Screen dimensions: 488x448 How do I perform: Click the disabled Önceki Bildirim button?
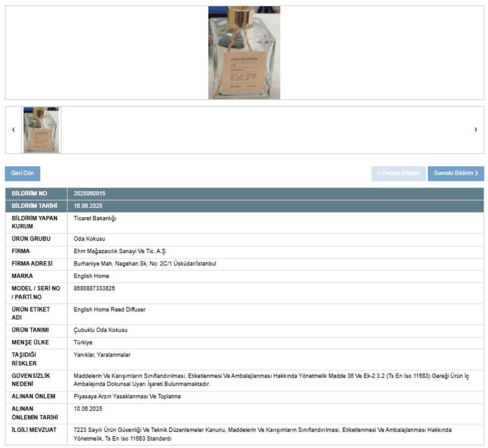pyautogui.click(x=399, y=174)
